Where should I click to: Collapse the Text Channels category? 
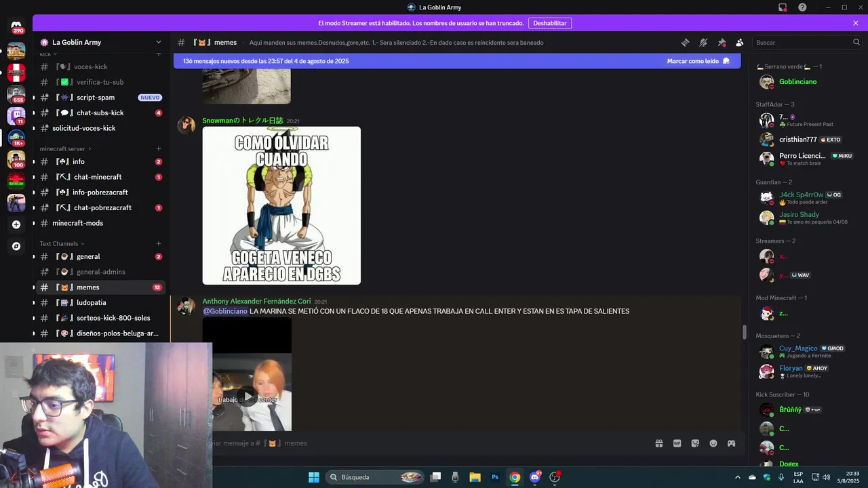coord(62,243)
